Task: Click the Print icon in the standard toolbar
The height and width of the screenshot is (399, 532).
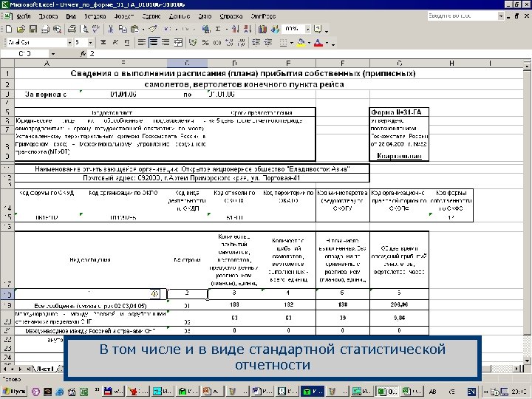Action: point(72,29)
